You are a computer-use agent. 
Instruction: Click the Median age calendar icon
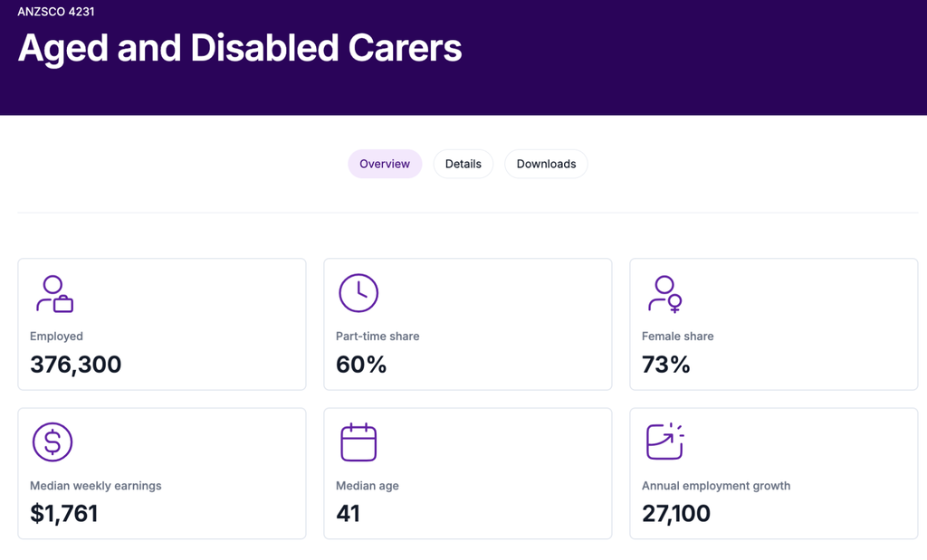click(x=358, y=441)
